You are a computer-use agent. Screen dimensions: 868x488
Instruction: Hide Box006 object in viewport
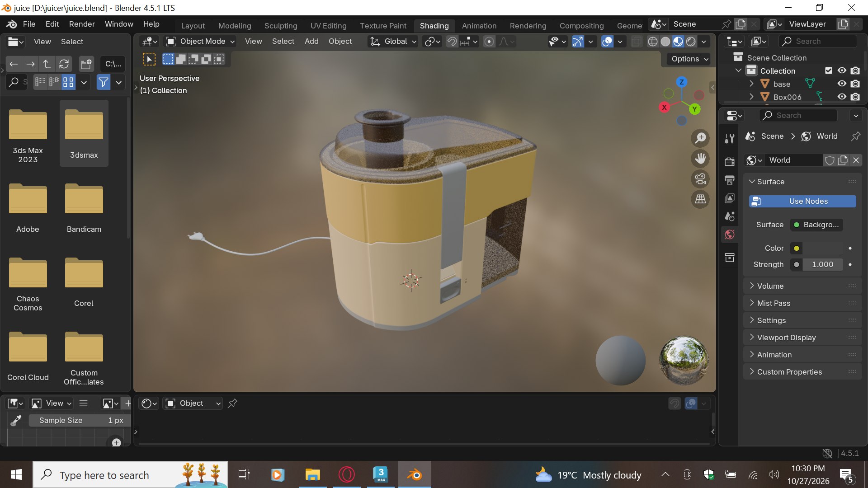click(842, 97)
